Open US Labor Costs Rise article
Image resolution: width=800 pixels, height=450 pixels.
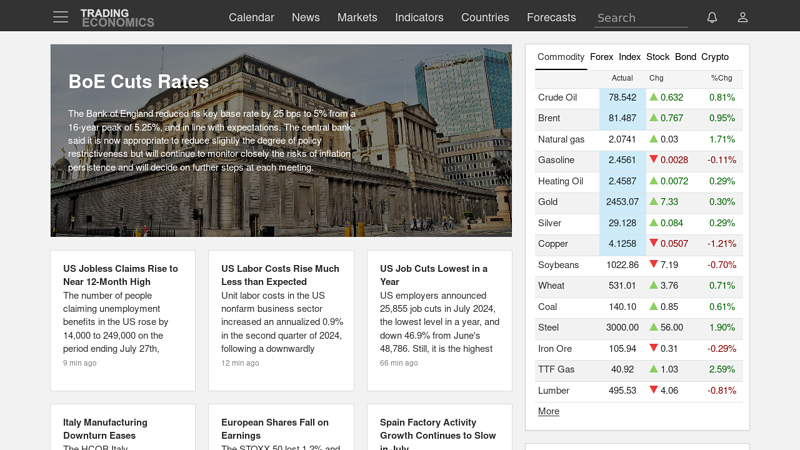280,275
